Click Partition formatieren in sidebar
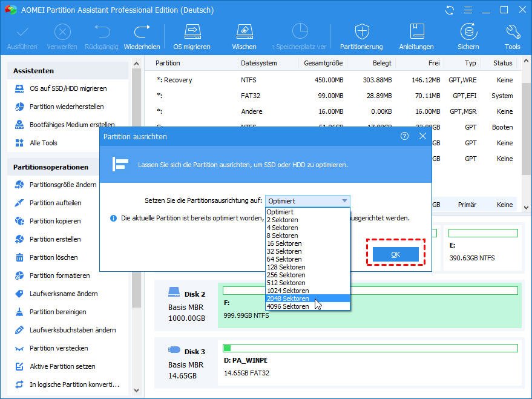 (x=59, y=275)
